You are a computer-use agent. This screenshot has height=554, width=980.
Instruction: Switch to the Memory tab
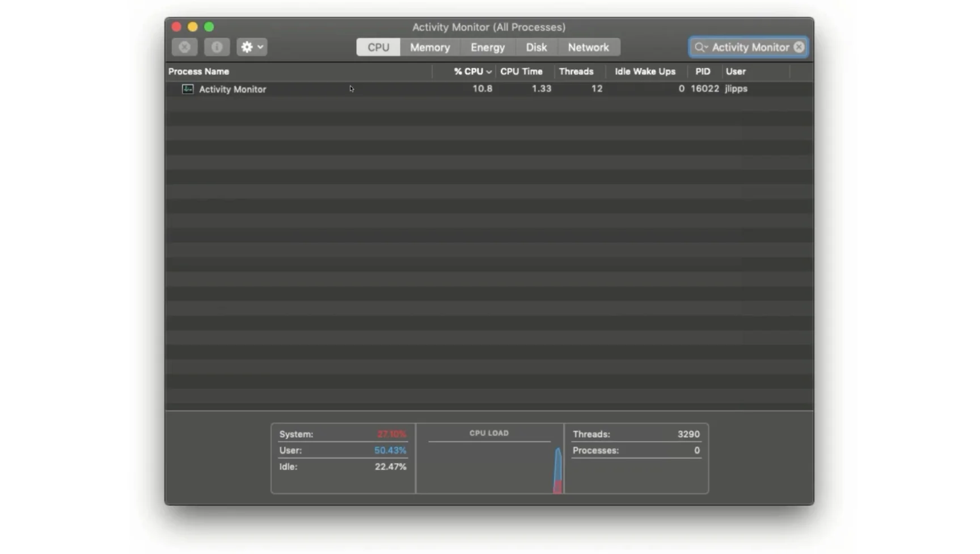click(x=429, y=47)
